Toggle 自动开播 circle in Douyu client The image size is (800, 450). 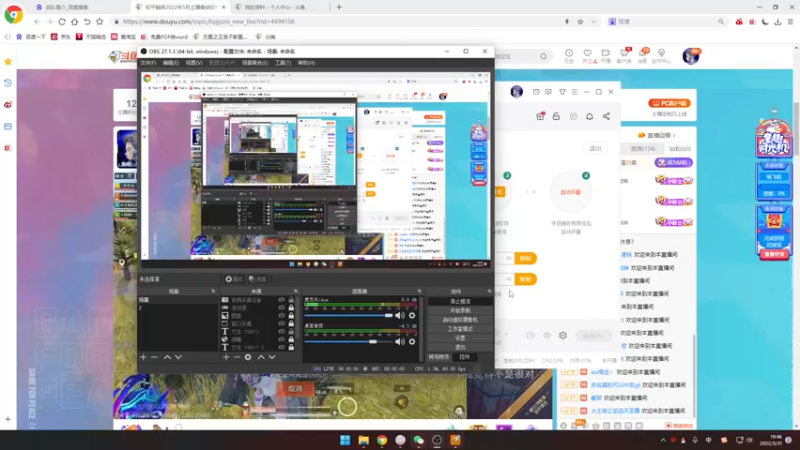(x=570, y=192)
